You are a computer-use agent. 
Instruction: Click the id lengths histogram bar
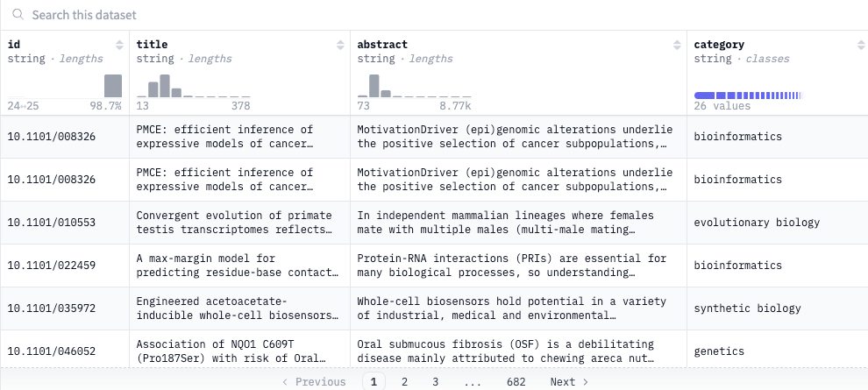click(x=113, y=86)
